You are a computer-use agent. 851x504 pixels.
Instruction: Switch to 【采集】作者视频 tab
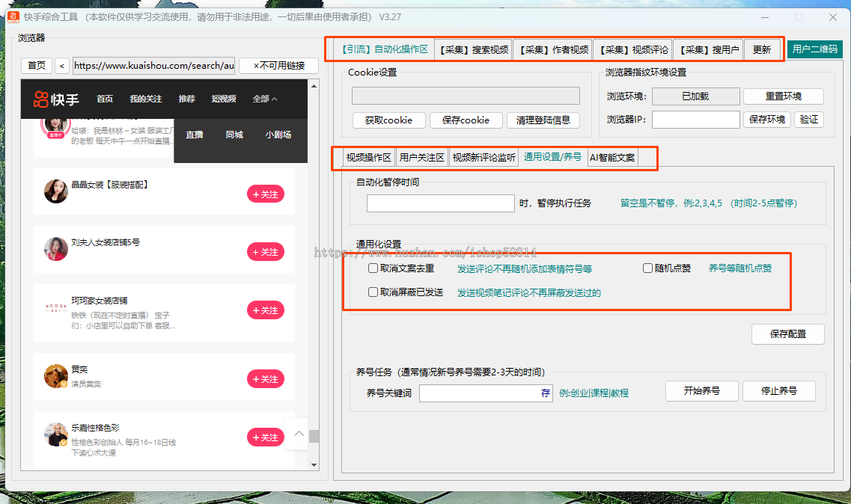(554, 50)
